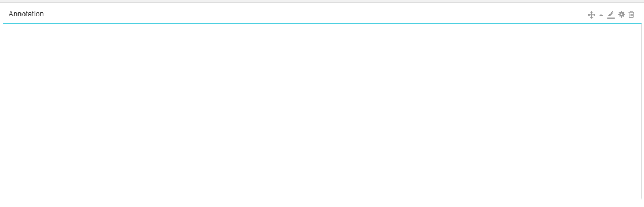Click the cog icon beside the trash can
Screen dimensions: 644x207
pos(621,14)
